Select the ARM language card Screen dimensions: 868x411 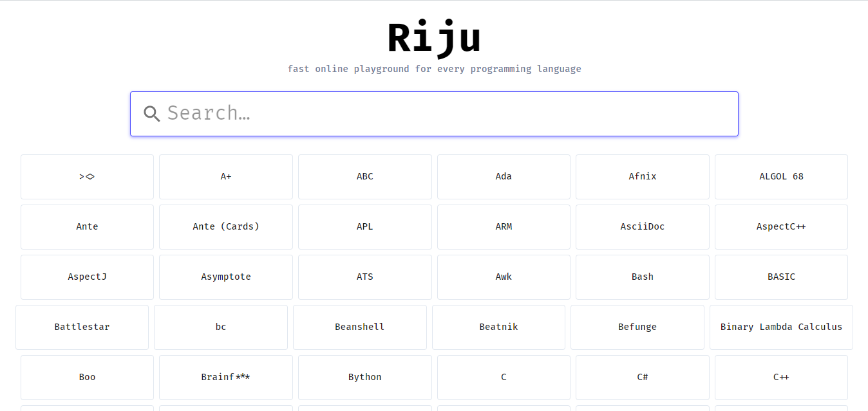(x=504, y=227)
